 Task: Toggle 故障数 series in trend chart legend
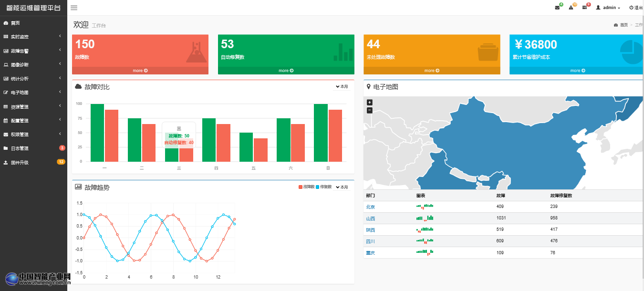tap(306, 187)
